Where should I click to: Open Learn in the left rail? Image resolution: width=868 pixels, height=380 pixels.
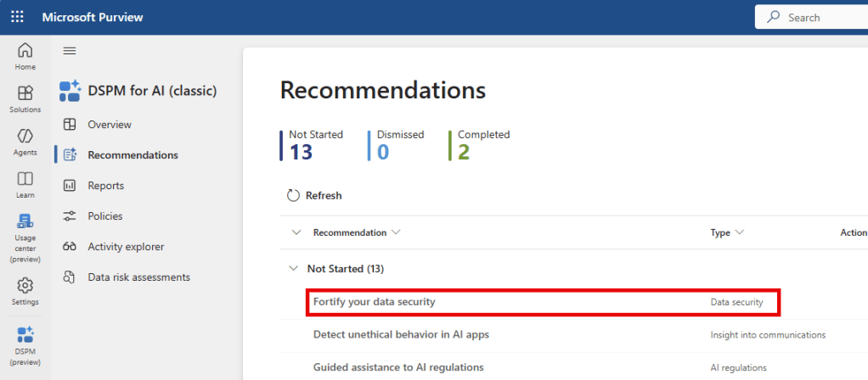pos(25,184)
